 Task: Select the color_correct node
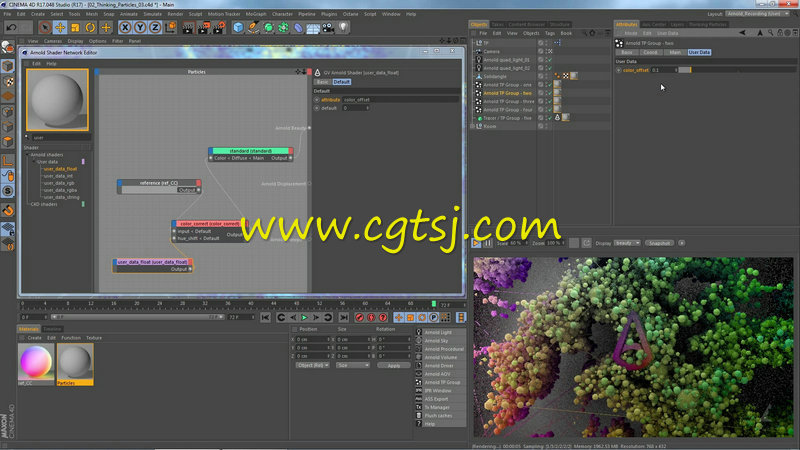point(209,223)
